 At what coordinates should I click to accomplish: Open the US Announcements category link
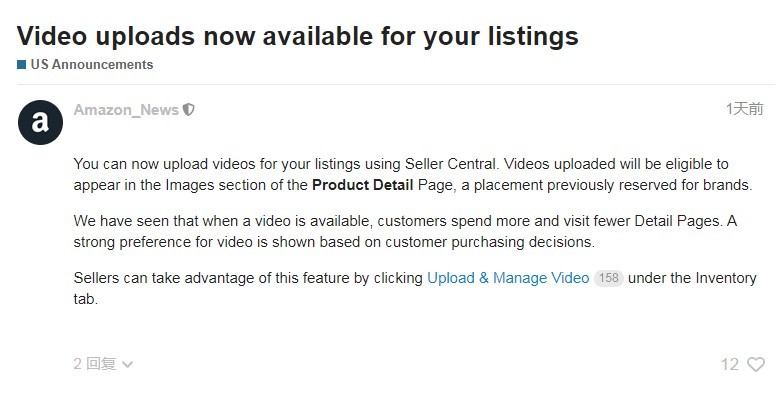(x=91, y=65)
